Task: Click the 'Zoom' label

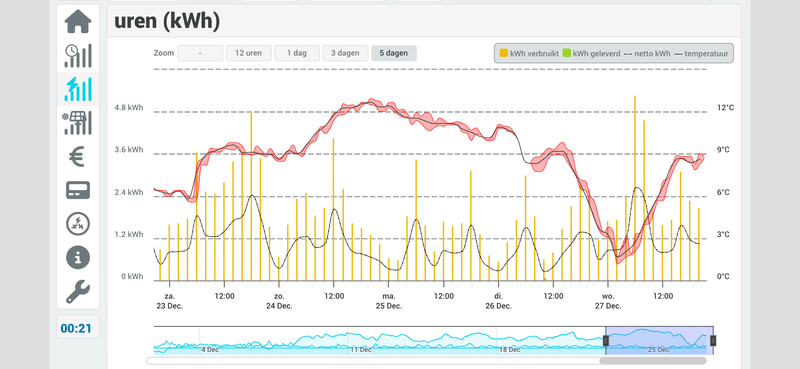Action: [164, 53]
